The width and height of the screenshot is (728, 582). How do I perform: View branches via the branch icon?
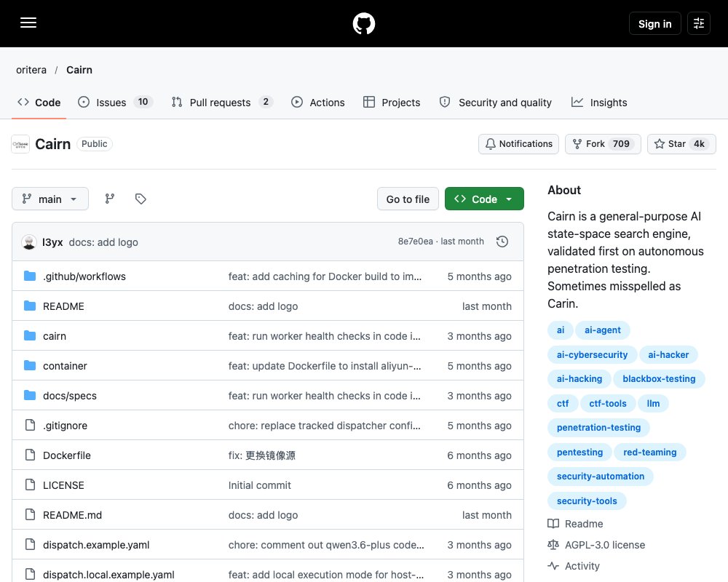tap(110, 199)
